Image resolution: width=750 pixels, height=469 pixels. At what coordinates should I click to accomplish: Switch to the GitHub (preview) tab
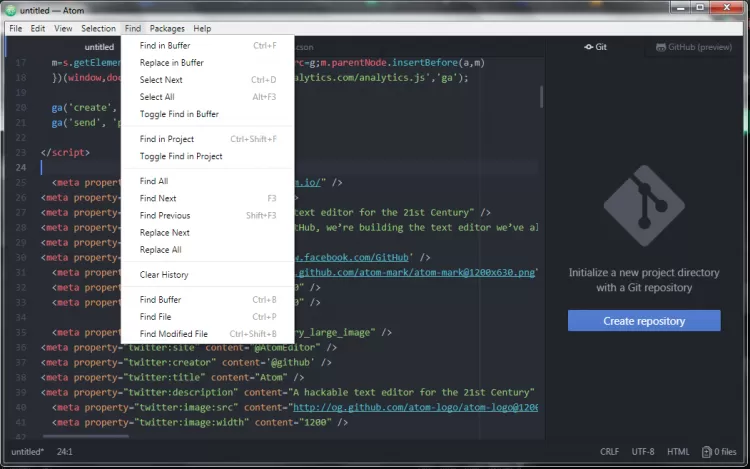click(694, 47)
